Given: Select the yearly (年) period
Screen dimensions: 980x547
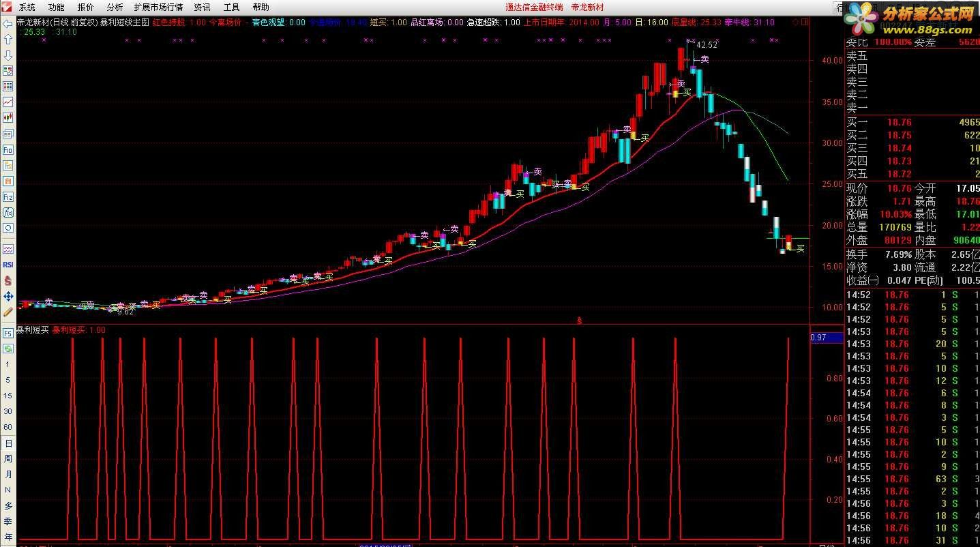Looking at the screenshot, I should (x=8, y=537).
